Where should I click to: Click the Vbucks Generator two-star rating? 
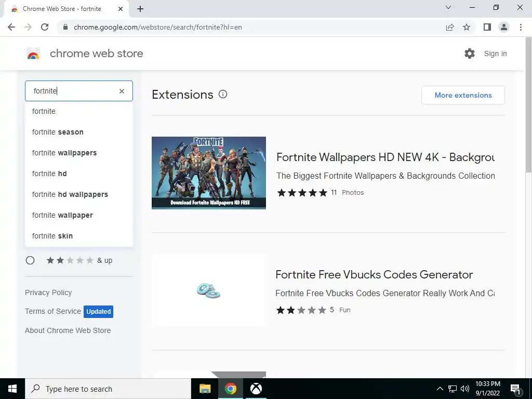pyautogui.click(x=301, y=310)
